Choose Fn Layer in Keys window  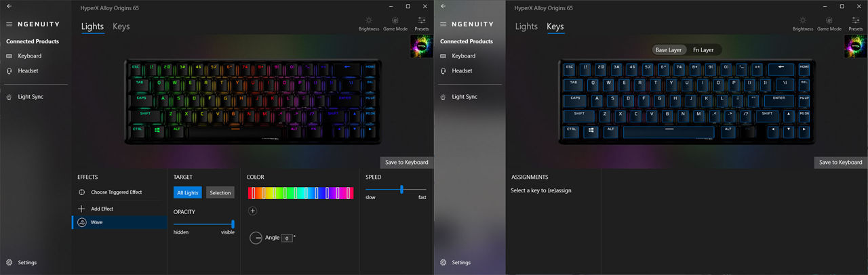pos(703,50)
